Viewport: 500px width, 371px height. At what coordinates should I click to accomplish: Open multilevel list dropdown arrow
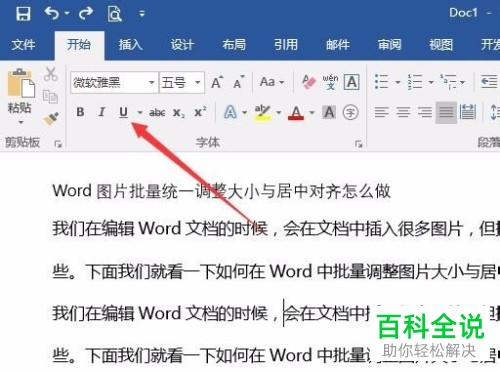462,82
